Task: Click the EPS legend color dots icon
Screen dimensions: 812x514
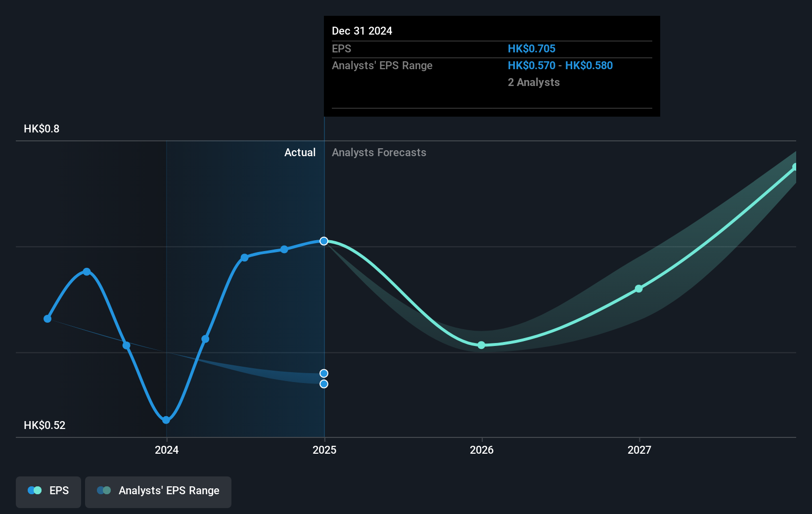Action: [35, 490]
